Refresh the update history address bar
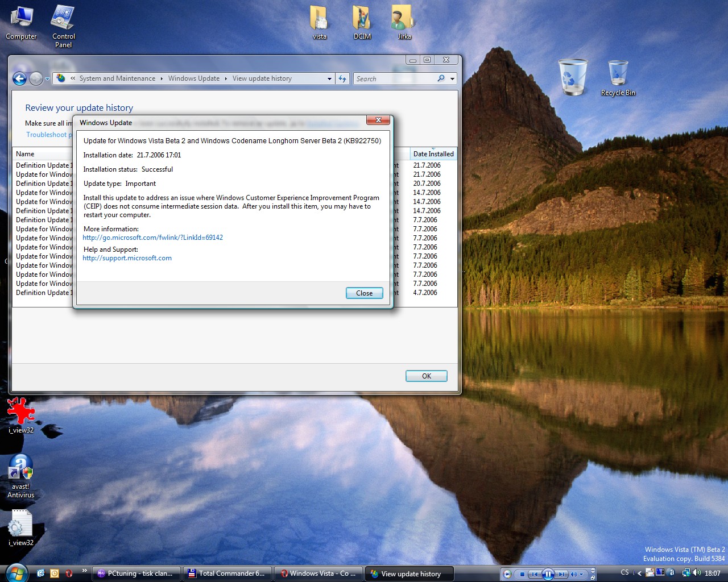This screenshot has height=582, width=728. [342, 78]
